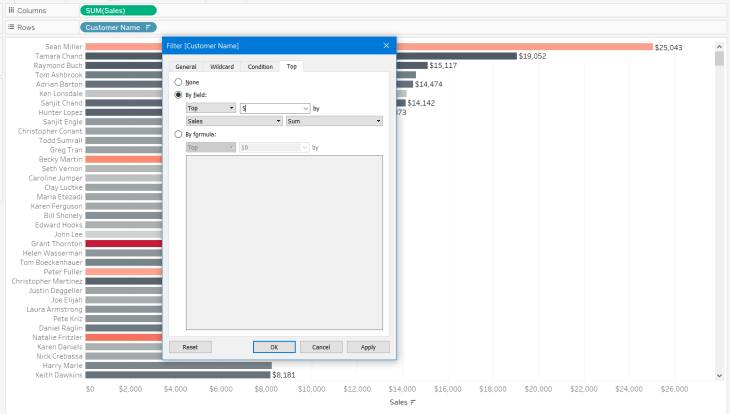730x414 pixels.
Task: Switch to the General tab
Action: point(185,66)
